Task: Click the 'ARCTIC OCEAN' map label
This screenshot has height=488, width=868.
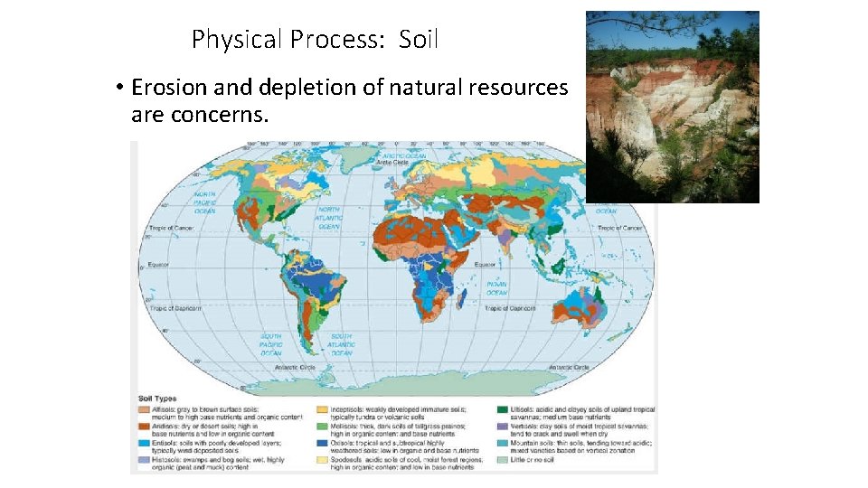Action: (404, 156)
